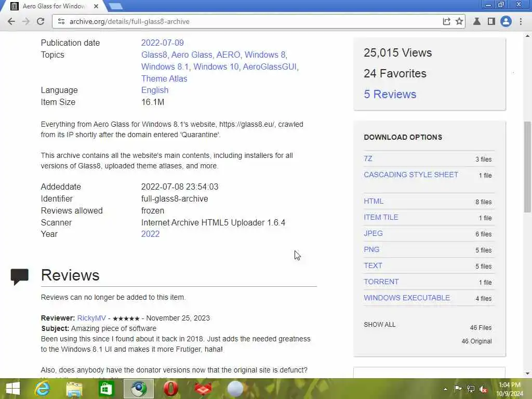
Task: Click the English language link
Action: point(155,90)
